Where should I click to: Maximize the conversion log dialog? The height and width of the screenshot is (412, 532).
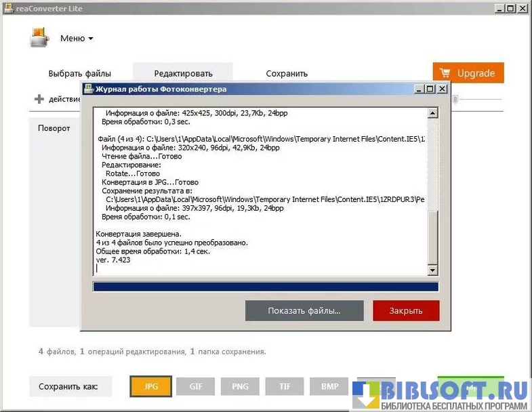[430, 89]
